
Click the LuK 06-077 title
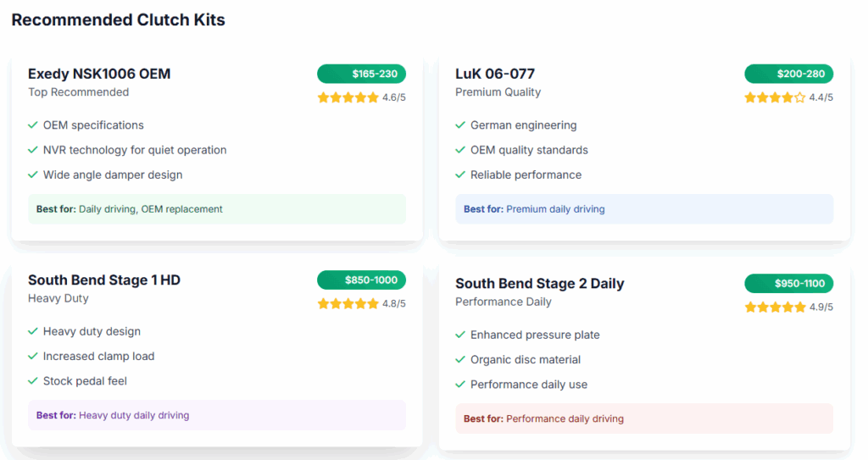coord(495,74)
